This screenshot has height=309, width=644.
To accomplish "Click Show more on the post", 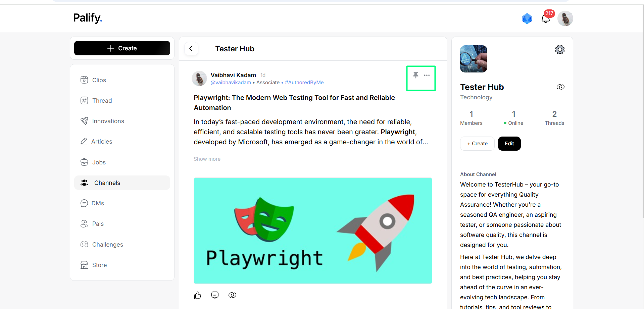I will [x=207, y=159].
